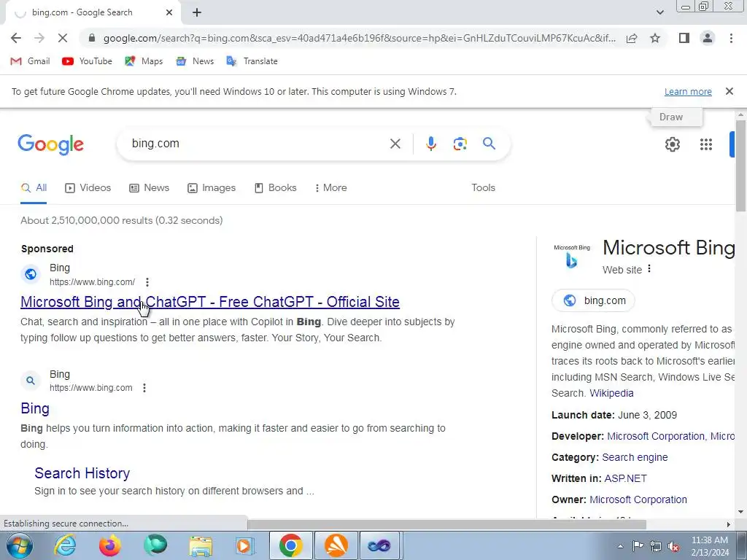The width and height of the screenshot is (747, 560).
Task: Start a voice search with microphone
Action: 430,144
